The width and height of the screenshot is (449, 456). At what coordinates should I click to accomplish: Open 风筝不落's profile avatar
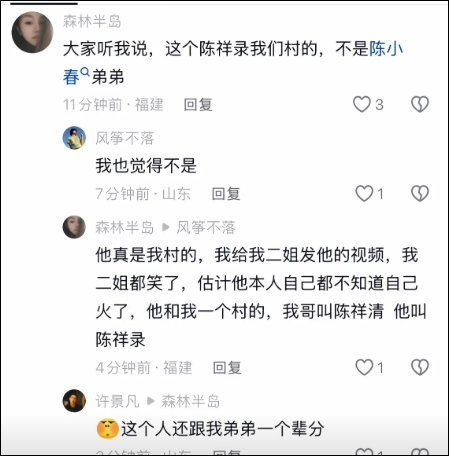tap(74, 138)
